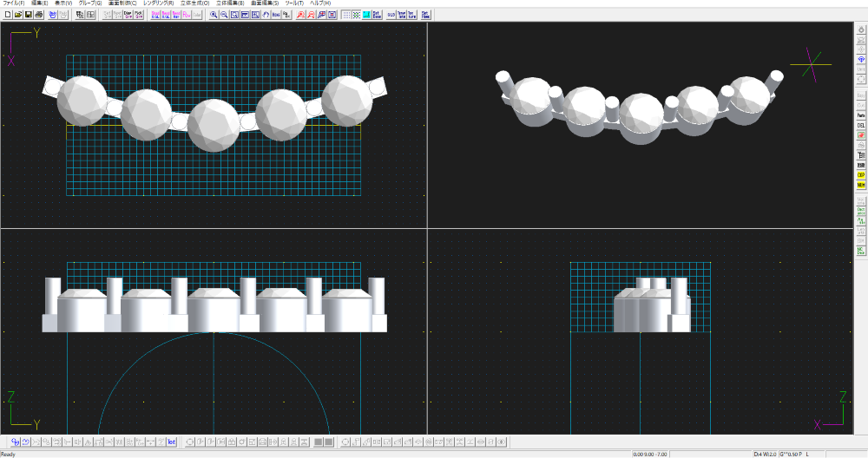Image resolution: width=868 pixels, height=458 pixels.
Task: Click the Zoom in magnifier icon
Action: (214, 15)
